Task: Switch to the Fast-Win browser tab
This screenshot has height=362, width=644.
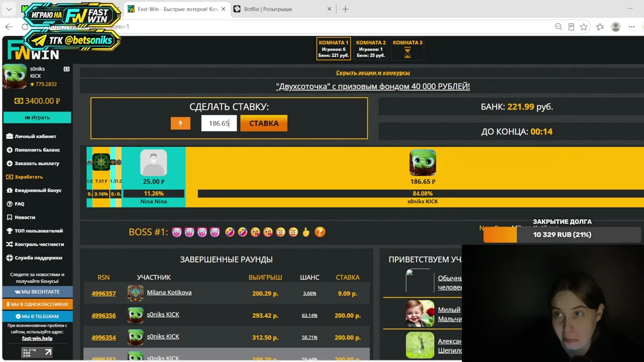Action: (177, 9)
